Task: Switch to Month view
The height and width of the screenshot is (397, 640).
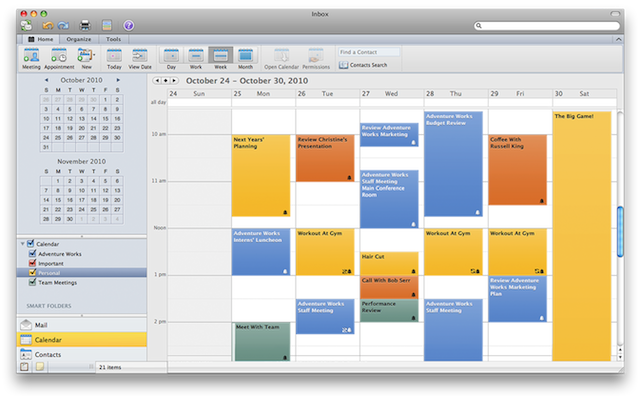Action: (245, 59)
